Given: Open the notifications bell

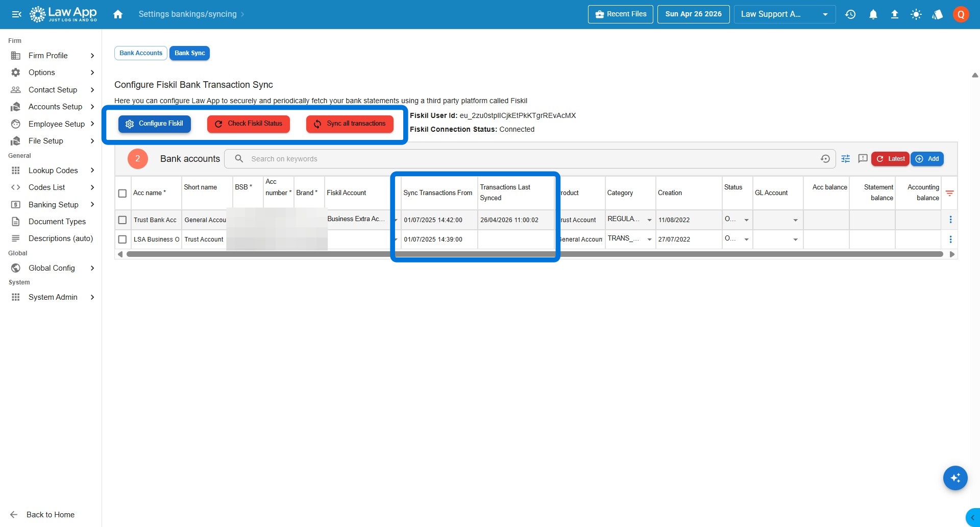Looking at the screenshot, I should pyautogui.click(x=873, y=14).
